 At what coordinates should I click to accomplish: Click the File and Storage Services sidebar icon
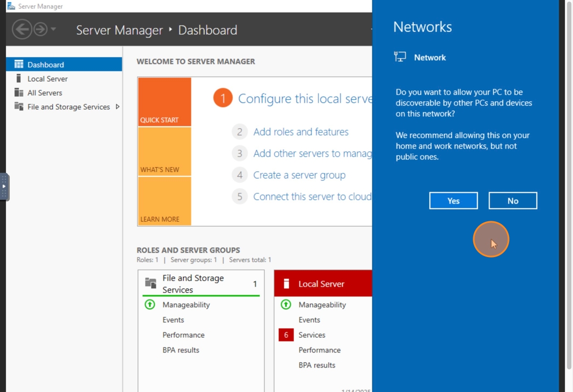[19, 106]
